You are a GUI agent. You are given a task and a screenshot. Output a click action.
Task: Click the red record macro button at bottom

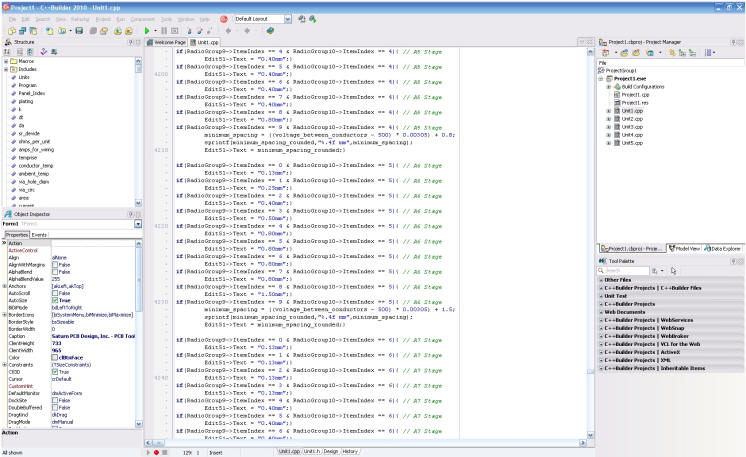(157, 452)
